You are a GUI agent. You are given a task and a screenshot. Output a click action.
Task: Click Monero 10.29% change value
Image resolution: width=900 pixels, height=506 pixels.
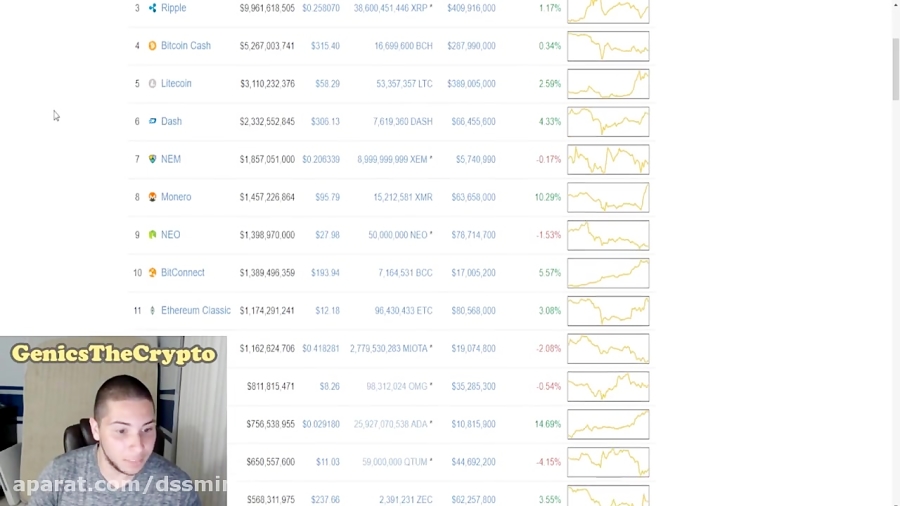pos(548,198)
